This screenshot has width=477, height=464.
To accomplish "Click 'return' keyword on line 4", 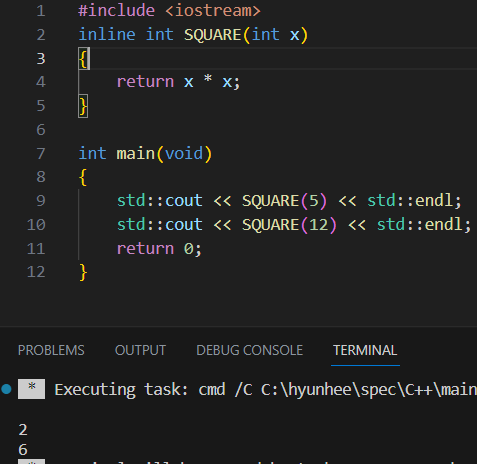I will tap(145, 82).
